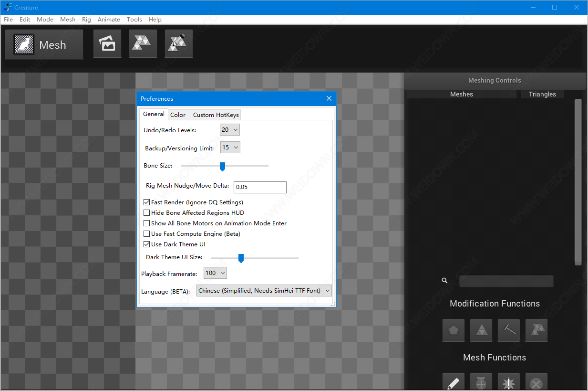Open the Mesh menu
This screenshot has height=391, width=588.
click(68, 20)
